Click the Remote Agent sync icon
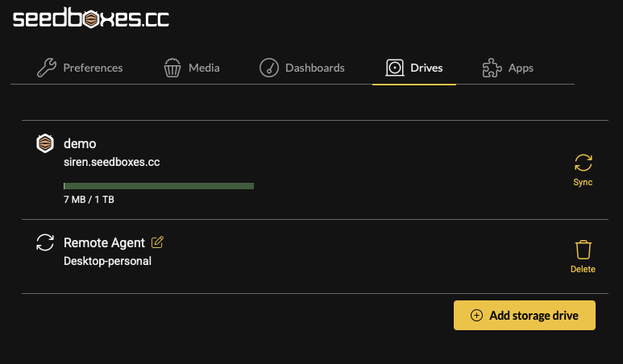 [x=46, y=242]
